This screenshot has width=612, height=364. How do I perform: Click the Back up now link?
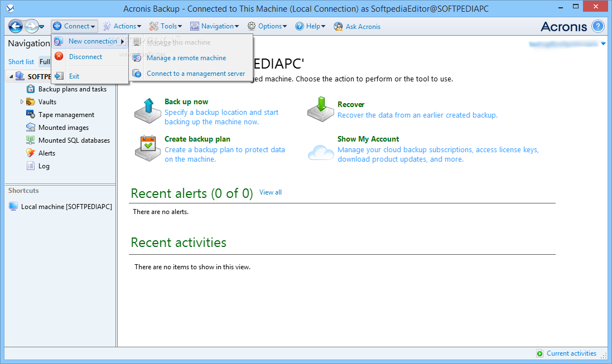pyautogui.click(x=186, y=102)
